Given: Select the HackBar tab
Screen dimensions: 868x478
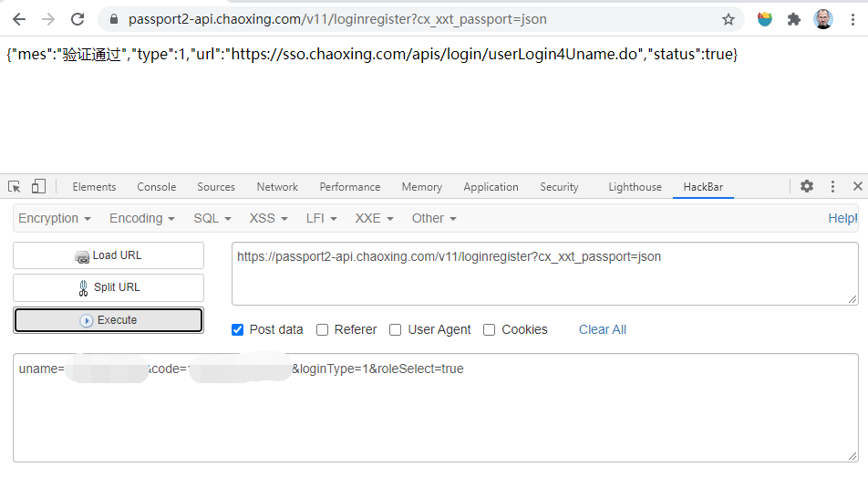Looking at the screenshot, I should (x=703, y=187).
